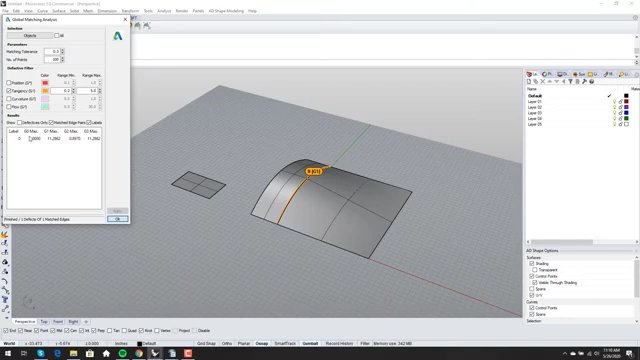
Task: Toggle Matched Edge Pairs checkbox
Action: click(x=51, y=122)
